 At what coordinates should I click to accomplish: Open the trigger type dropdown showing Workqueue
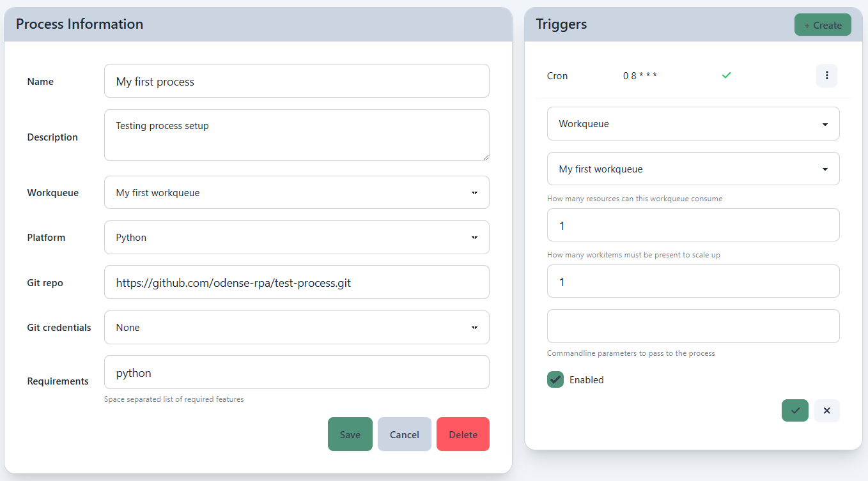tap(693, 124)
